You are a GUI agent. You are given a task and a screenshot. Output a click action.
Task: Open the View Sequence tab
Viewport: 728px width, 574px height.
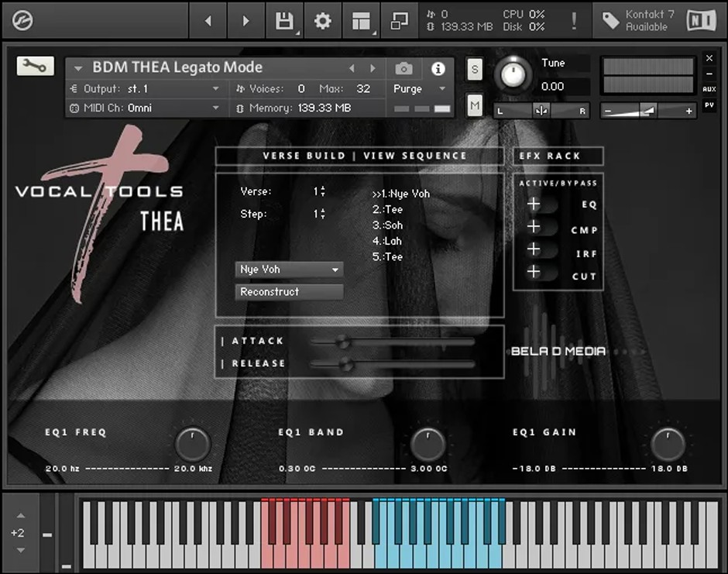click(x=414, y=156)
